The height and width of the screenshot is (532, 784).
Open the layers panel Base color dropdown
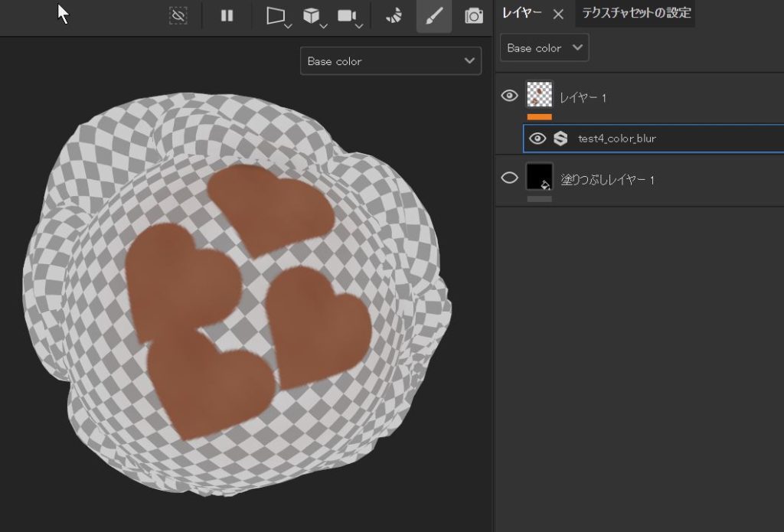544,47
